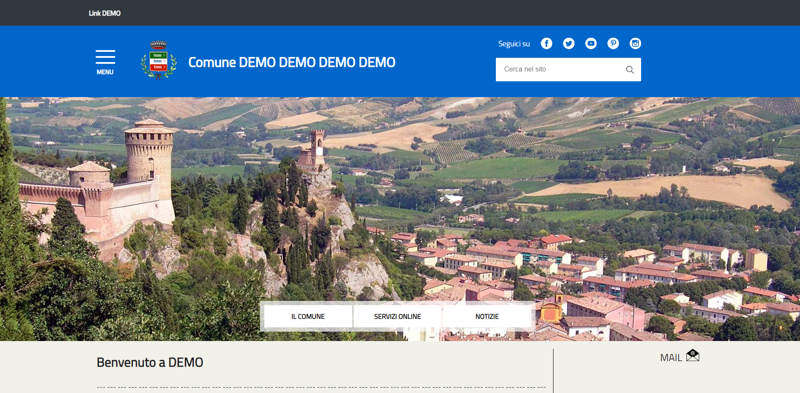The height and width of the screenshot is (393, 800).
Task: Click the 'Benvenuto a DEMO' heading
Action: coord(150,362)
